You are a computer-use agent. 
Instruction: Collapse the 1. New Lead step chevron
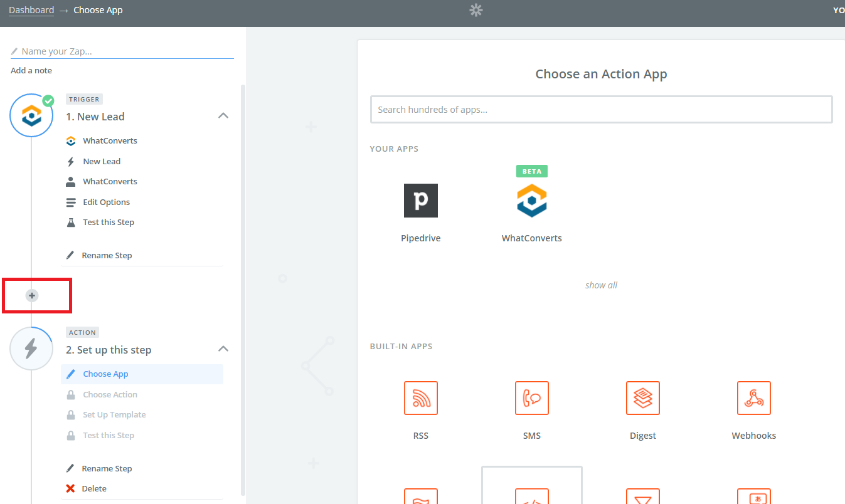pos(223,115)
